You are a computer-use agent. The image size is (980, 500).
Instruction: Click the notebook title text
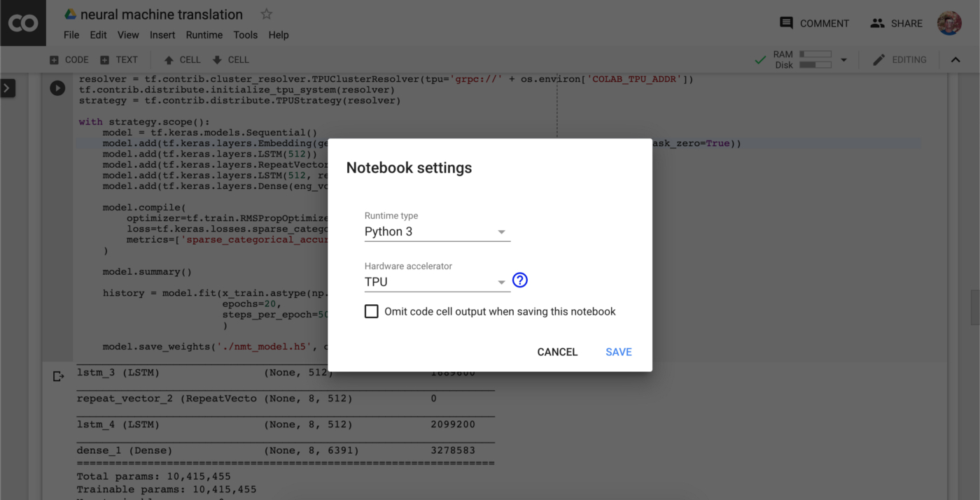pyautogui.click(x=162, y=14)
